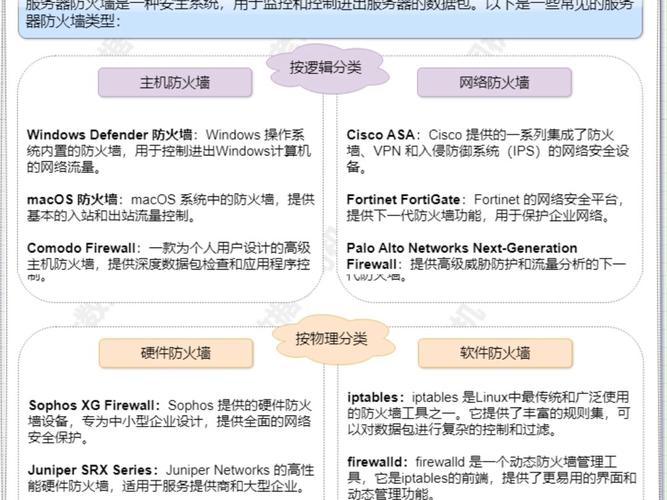The height and width of the screenshot is (500, 667).
Task: Select Palo Alto Networks Next-Generation heading
Action: tap(462, 248)
